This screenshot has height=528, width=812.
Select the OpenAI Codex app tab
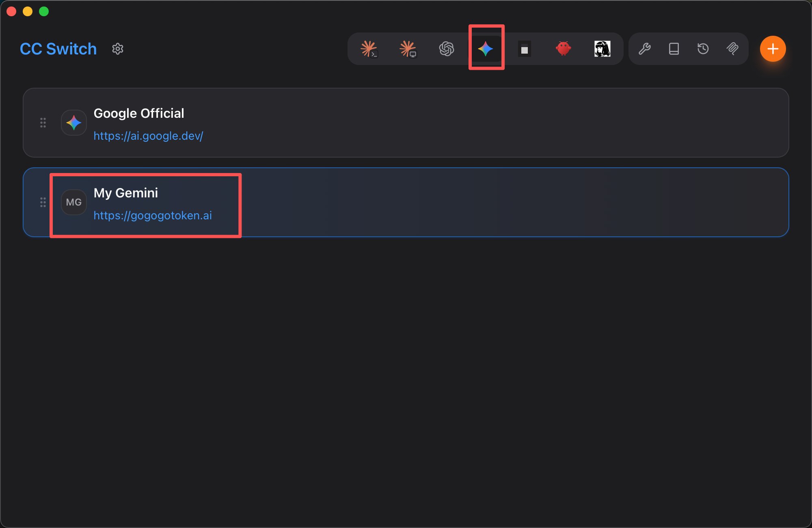(447, 49)
